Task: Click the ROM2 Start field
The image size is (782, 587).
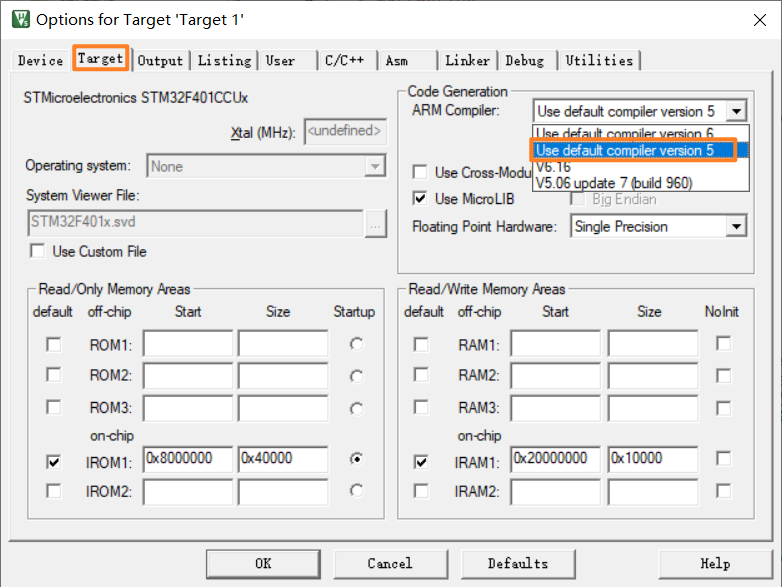Action: coord(188,375)
